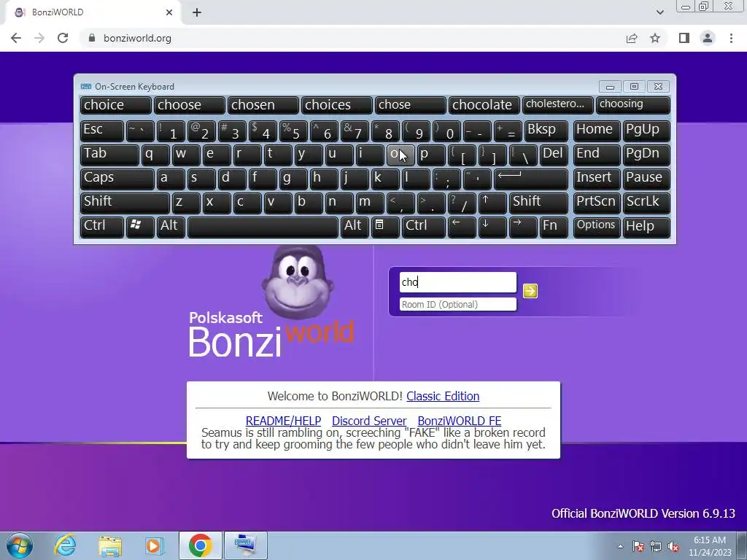Screen dimensions: 747x560
Task: Pick the 'chosen' word suggestion
Action: (x=263, y=105)
